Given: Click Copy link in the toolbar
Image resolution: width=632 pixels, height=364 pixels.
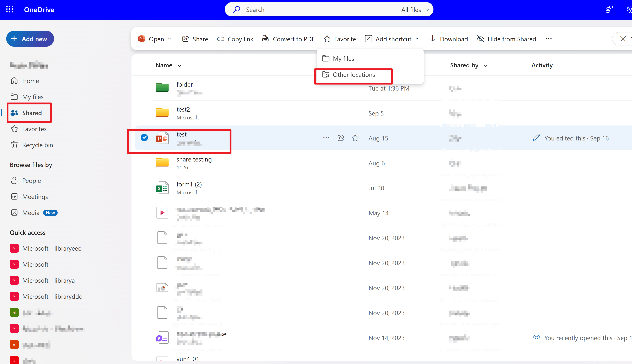Looking at the screenshot, I should (235, 39).
